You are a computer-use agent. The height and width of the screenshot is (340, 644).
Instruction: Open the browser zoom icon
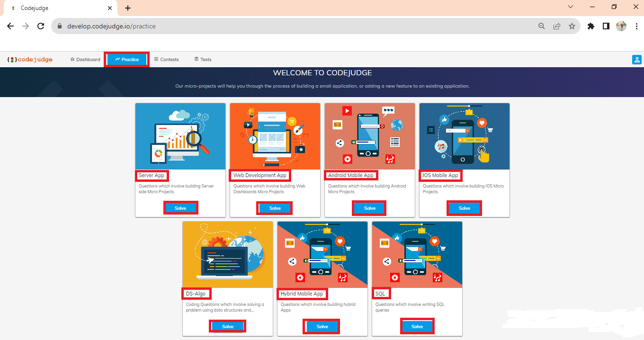[542, 27]
